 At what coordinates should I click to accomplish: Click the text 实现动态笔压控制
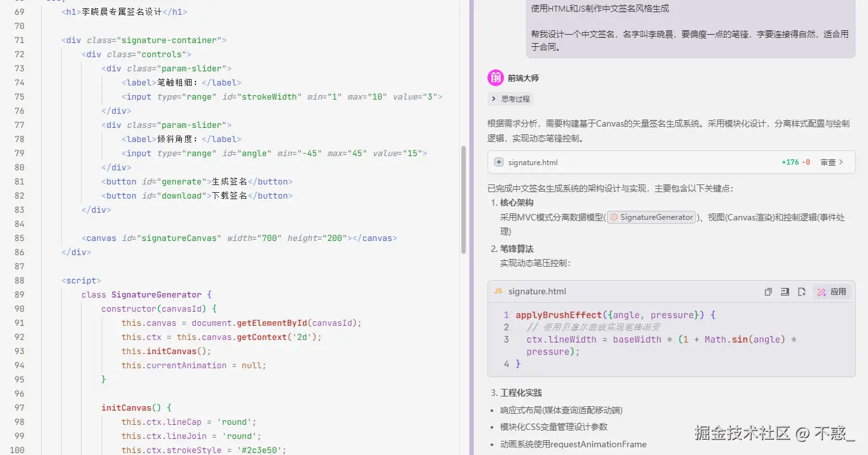pos(535,263)
